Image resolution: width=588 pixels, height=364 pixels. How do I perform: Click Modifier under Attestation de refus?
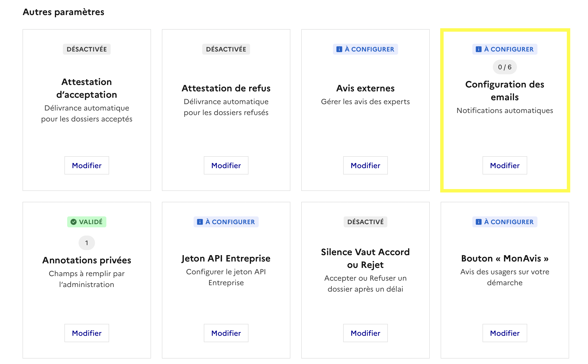point(226,165)
